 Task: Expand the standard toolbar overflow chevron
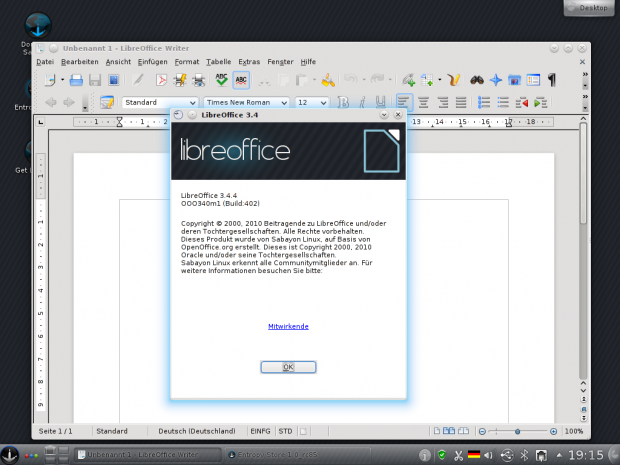[585, 74]
